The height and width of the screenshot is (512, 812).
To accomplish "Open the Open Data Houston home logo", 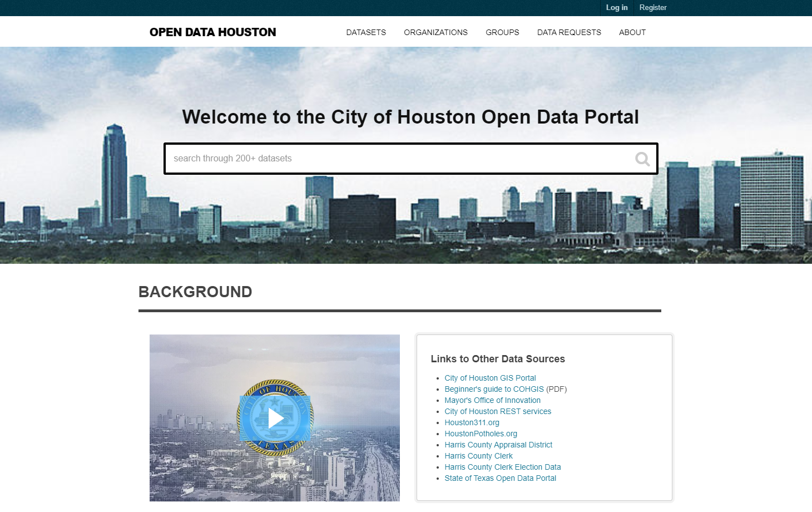I will (212, 32).
